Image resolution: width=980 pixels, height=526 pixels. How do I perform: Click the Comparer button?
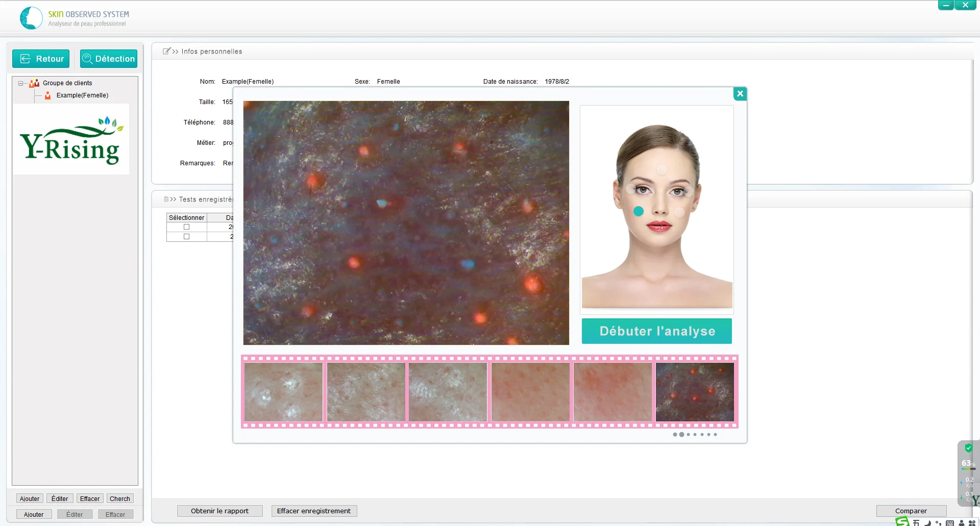[911, 511]
